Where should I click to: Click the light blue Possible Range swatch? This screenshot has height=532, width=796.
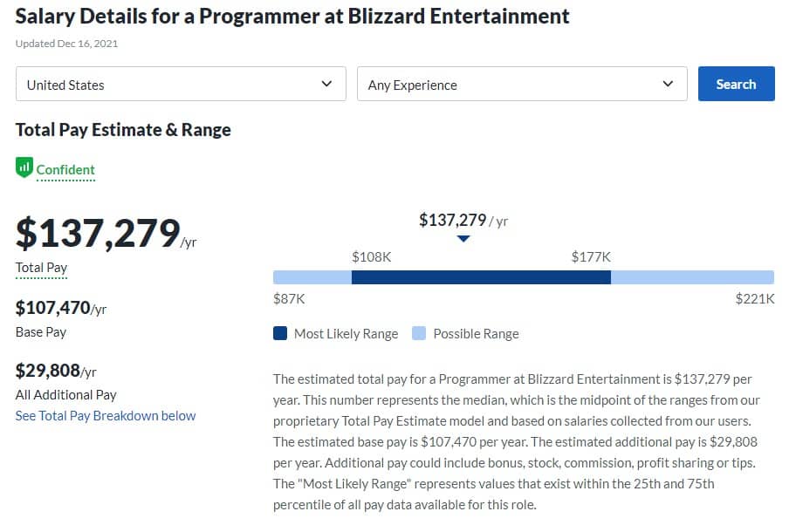tap(419, 333)
